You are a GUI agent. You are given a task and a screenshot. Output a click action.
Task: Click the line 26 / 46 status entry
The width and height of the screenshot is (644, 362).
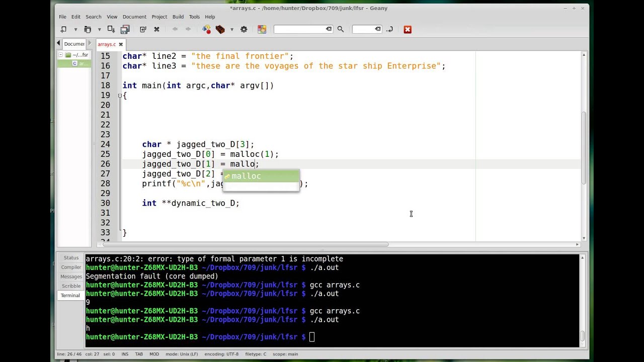pos(69,354)
